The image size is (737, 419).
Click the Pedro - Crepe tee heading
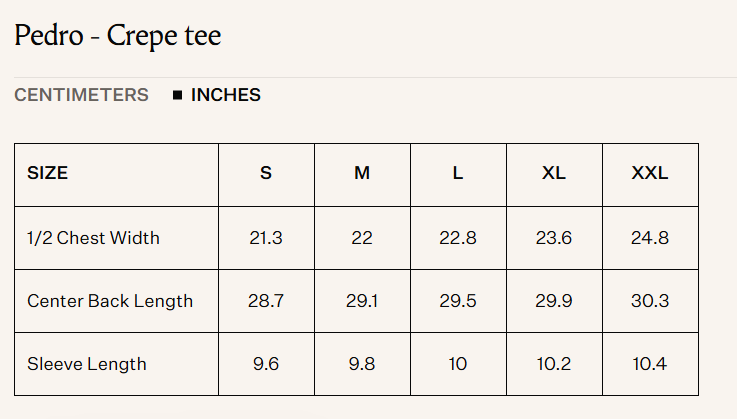(117, 36)
